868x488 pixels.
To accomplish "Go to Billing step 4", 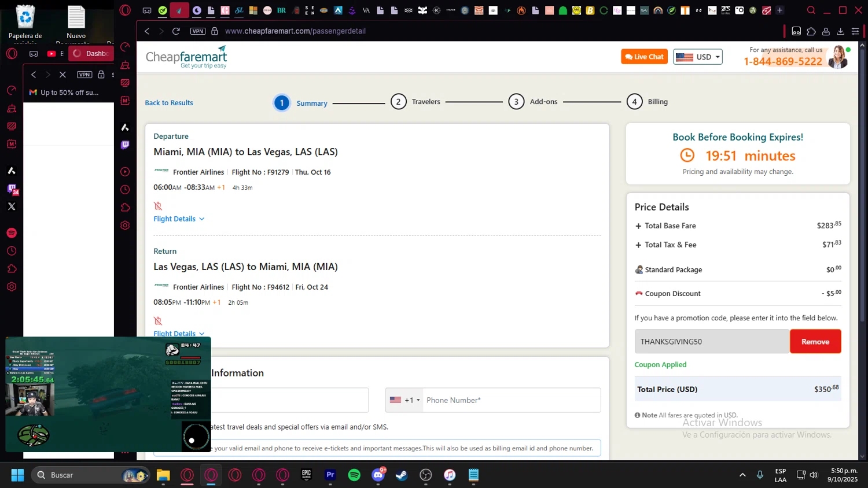I will (648, 102).
